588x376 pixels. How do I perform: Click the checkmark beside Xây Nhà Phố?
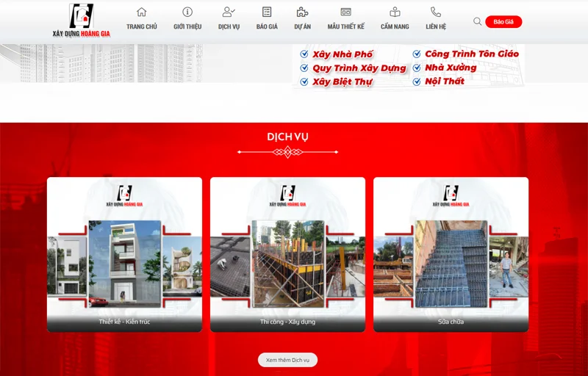coord(304,54)
